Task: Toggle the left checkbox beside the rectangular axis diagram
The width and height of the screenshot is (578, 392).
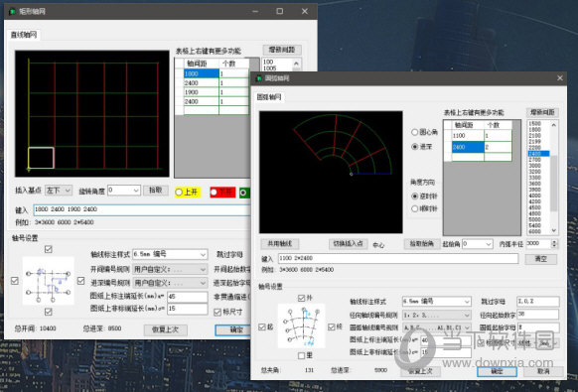Action: [14, 281]
